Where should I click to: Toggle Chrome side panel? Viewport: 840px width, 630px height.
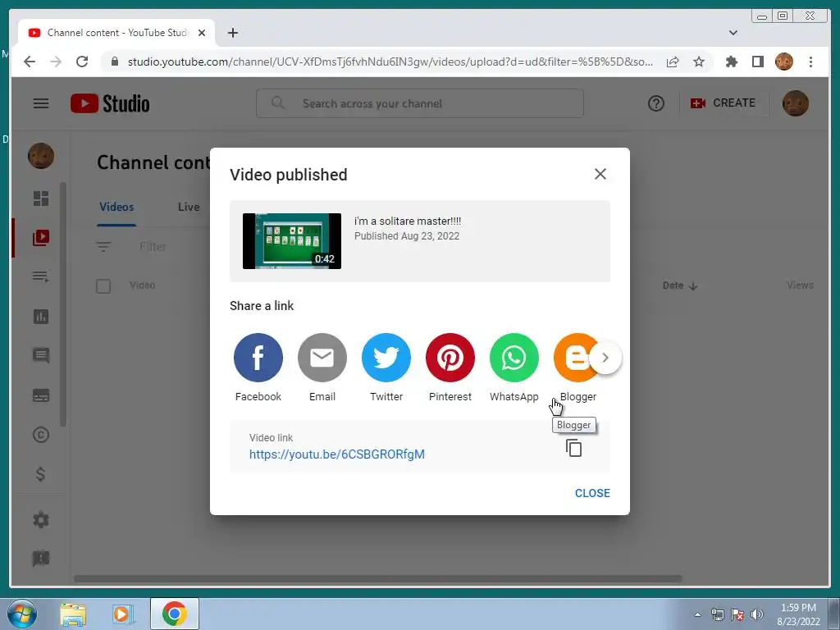pyautogui.click(x=757, y=62)
